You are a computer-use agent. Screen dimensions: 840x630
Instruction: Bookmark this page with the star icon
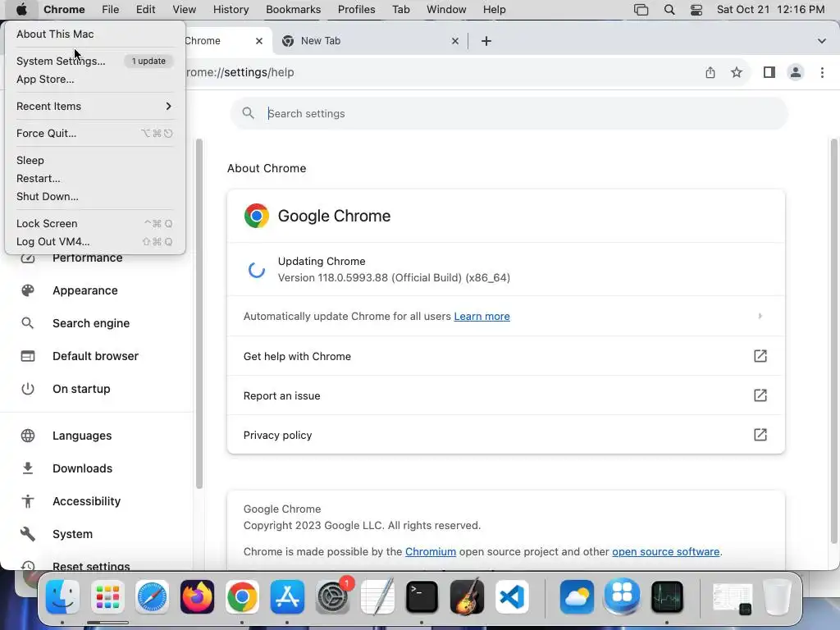coord(737,72)
